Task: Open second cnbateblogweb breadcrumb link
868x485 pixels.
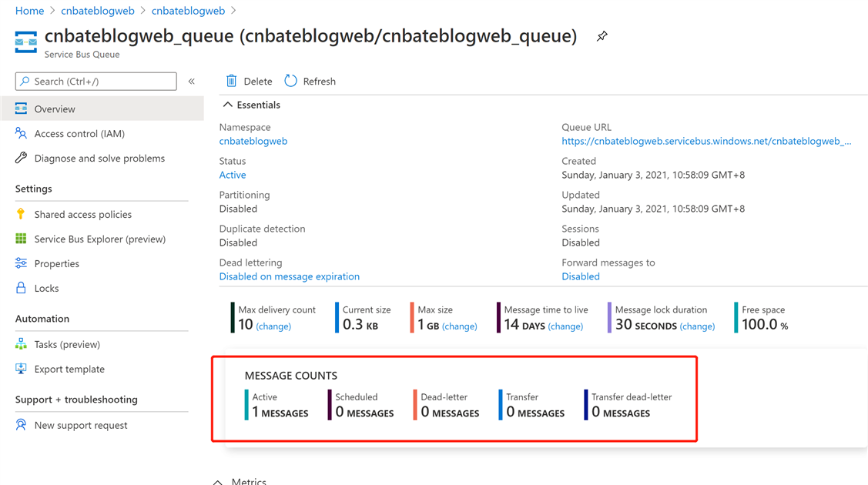Action: [x=188, y=11]
